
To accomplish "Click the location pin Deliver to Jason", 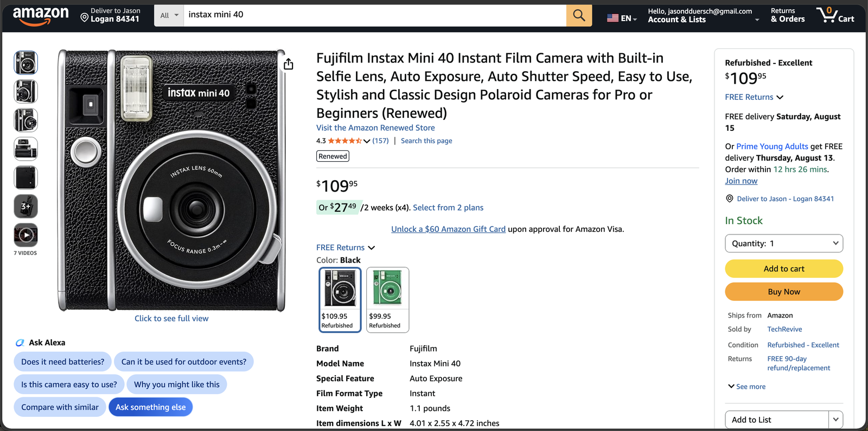I will point(110,15).
